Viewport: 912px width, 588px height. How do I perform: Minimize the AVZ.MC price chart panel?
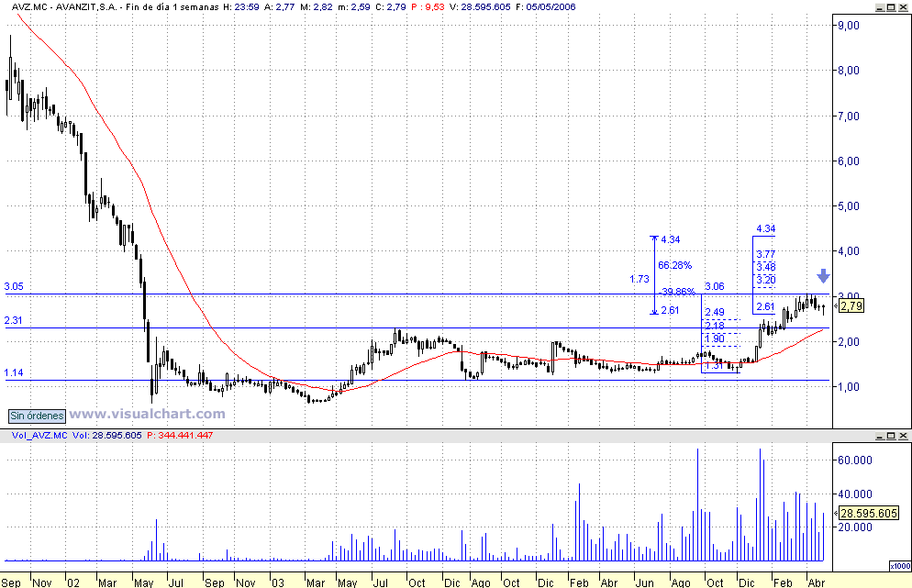880,7
